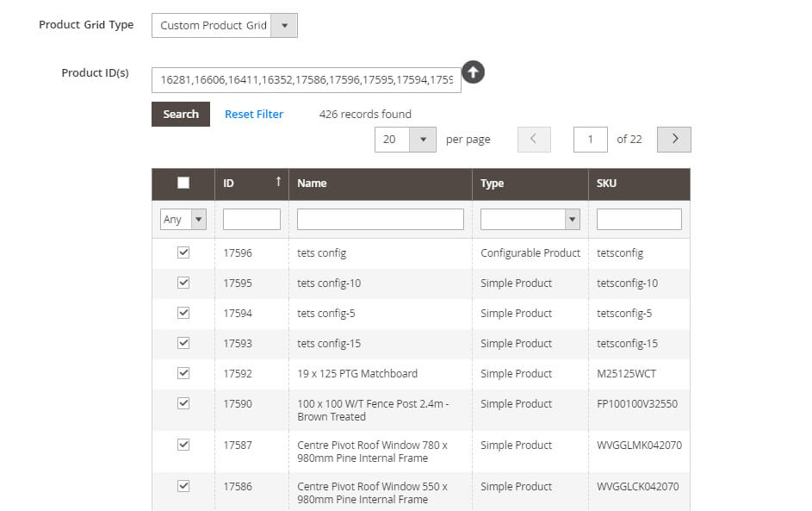This screenshot has height=511, width=812.
Task: Click ID cell '17593'
Action: (238, 343)
